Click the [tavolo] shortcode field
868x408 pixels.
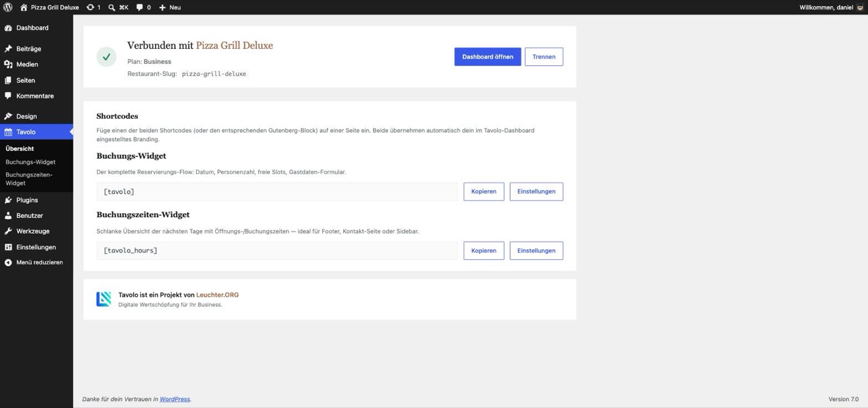277,191
